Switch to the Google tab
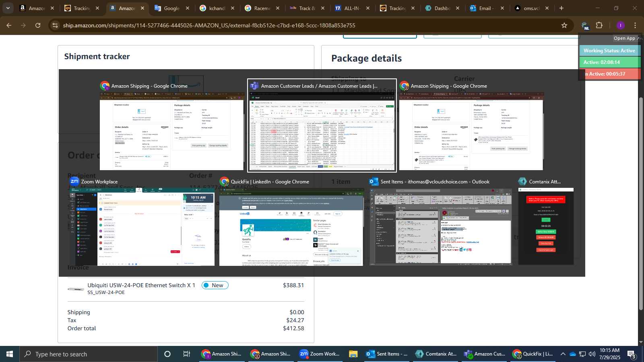 tap(172, 8)
